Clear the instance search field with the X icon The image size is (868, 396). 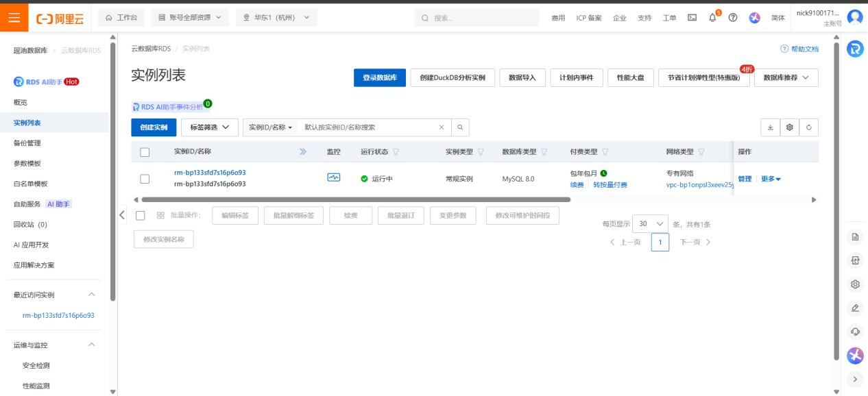(x=442, y=127)
